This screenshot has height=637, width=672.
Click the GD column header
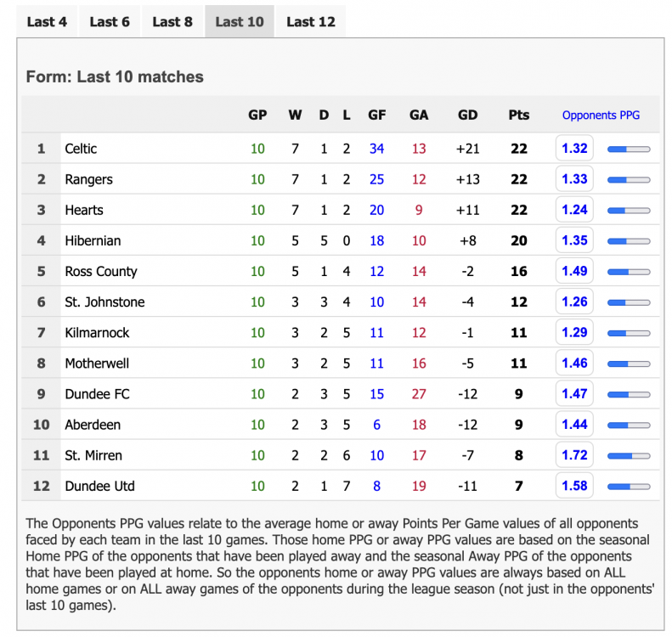pos(467,116)
